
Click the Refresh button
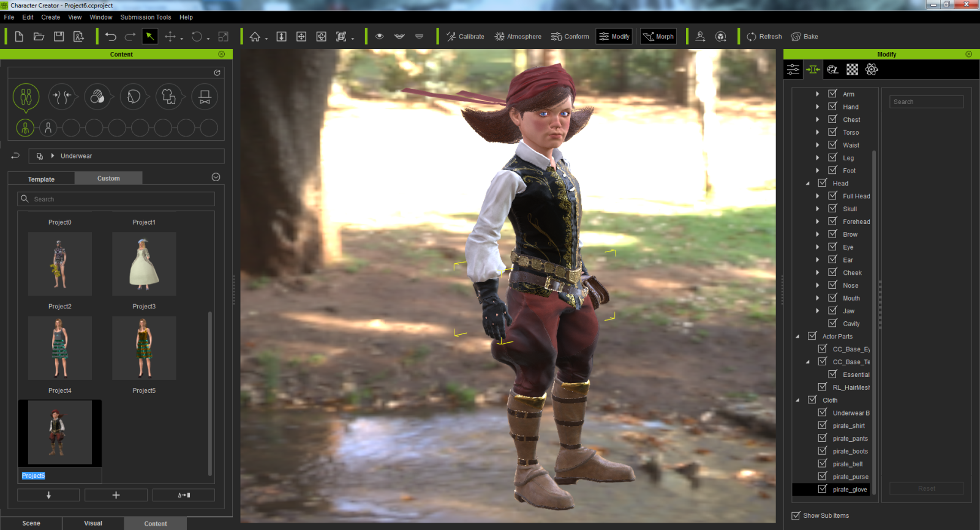(x=764, y=37)
